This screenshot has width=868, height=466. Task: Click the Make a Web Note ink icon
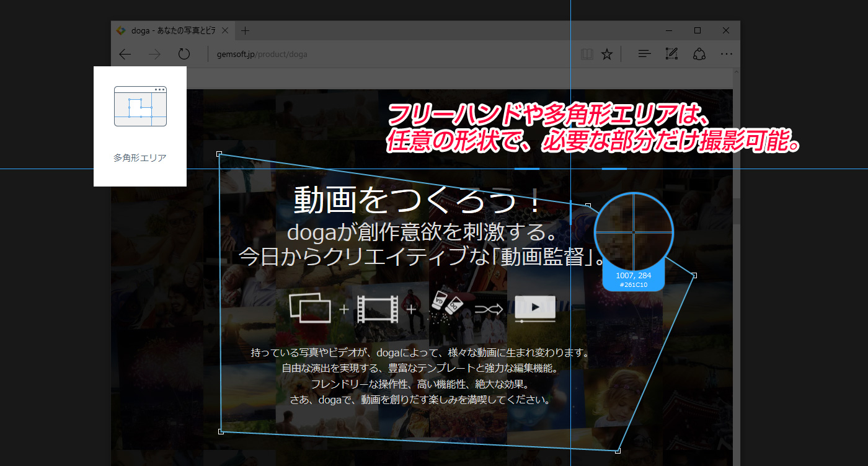pyautogui.click(x=671, y=54)
